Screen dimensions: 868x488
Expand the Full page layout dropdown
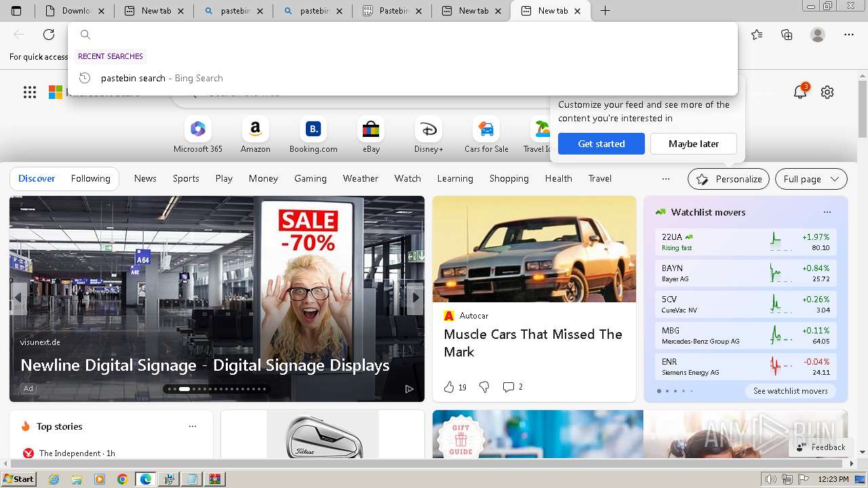(x=811, y=179)
